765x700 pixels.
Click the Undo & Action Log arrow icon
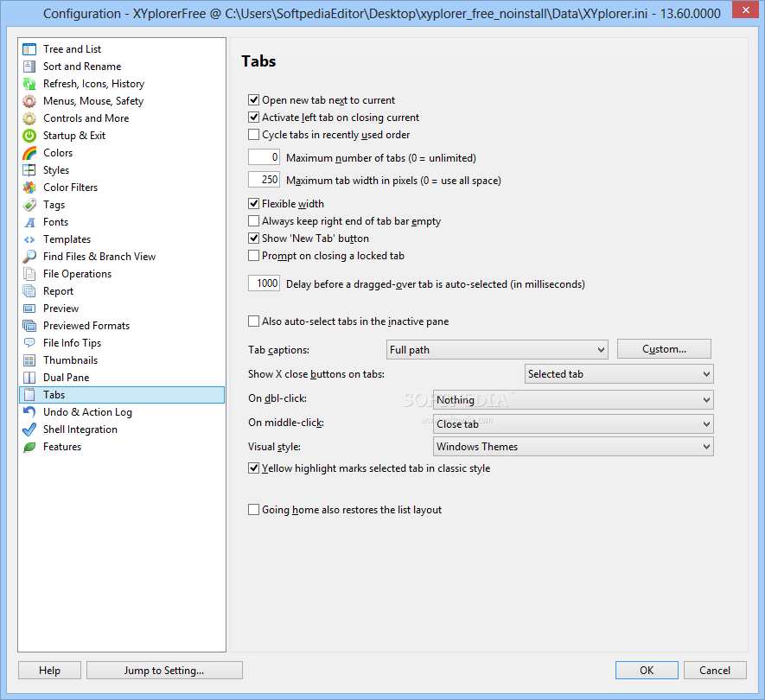click(29, 412)
